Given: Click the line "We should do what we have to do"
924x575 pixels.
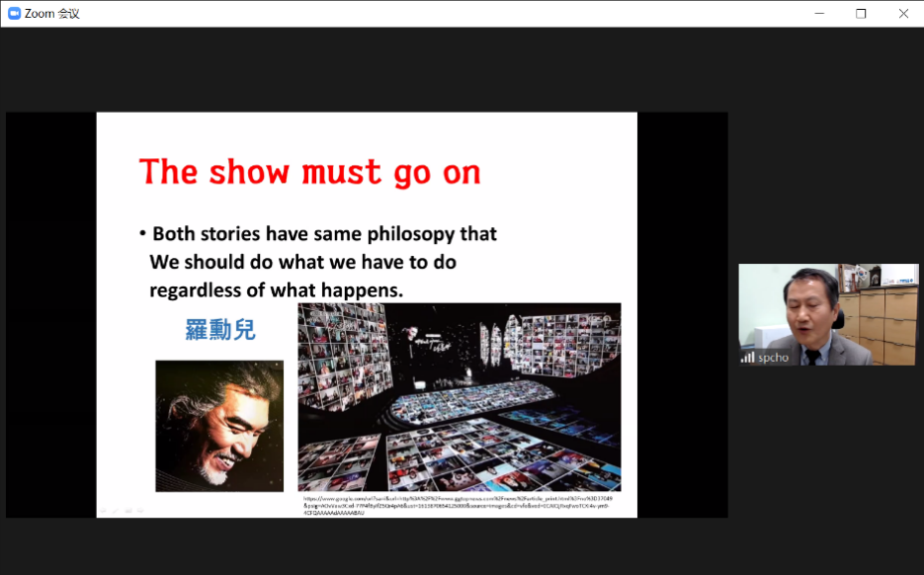Looking at the screenshot, I should click(302, 263).
